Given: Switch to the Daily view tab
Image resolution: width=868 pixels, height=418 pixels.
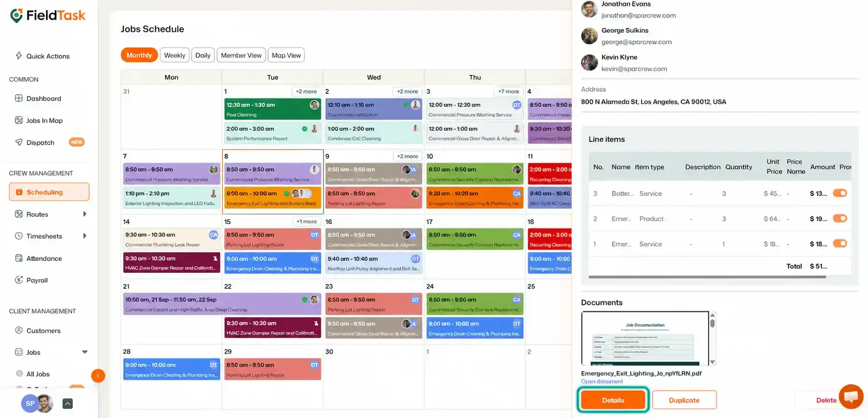Looking at the screenshot, I should pos(203,55).
